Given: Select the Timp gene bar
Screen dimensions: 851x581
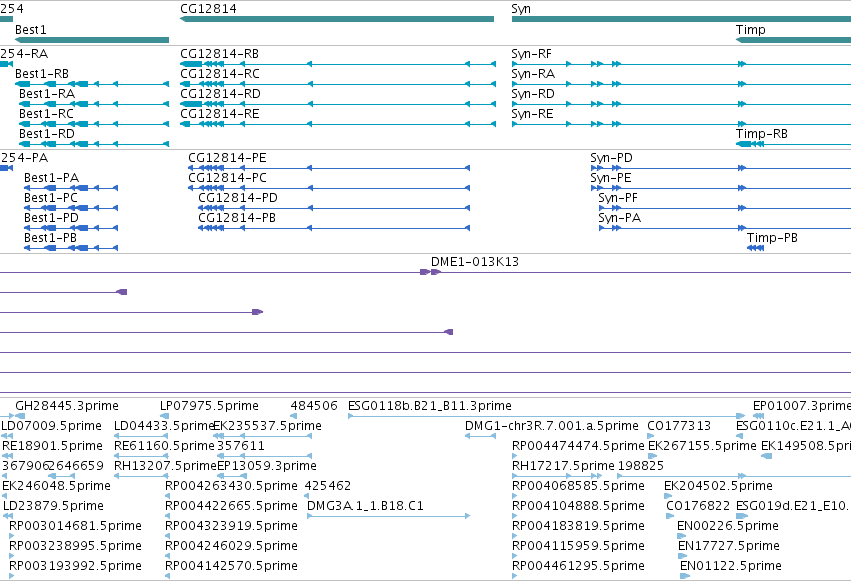Looking at the screenshot, I should coord(793,40).
